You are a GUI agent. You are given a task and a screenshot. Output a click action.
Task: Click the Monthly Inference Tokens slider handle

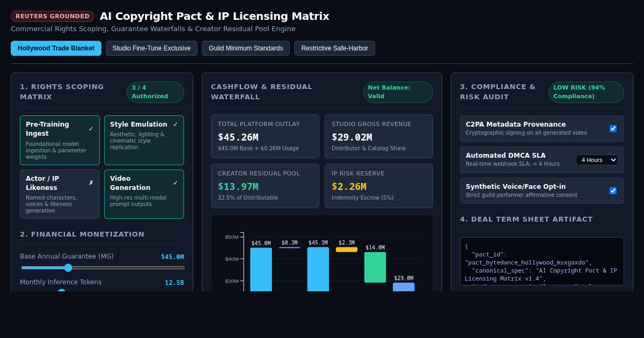pyautogui.click(x=62, y=291)
